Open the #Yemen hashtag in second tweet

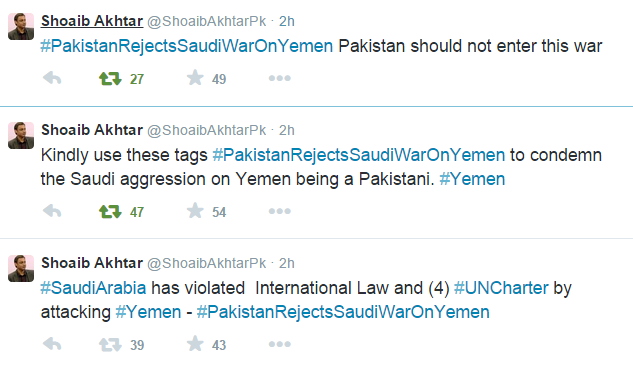click(x=472, y=179)
